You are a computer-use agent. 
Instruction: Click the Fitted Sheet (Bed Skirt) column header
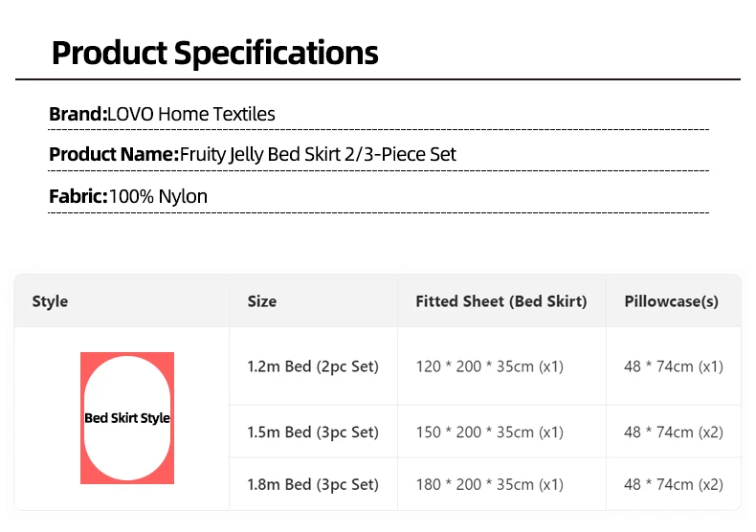[x=501, y=301]
